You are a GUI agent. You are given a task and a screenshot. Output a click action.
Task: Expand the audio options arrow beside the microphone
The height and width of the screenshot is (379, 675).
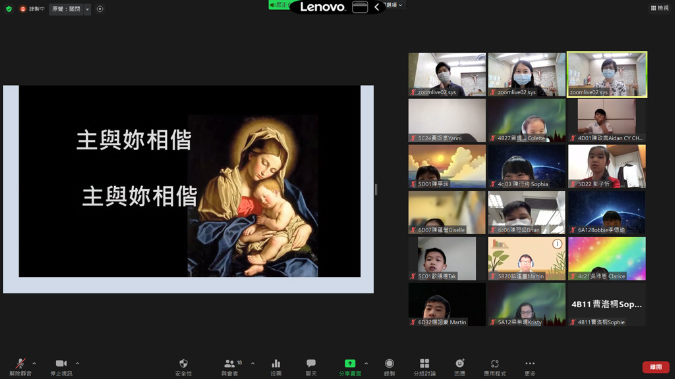pos(34,363)
